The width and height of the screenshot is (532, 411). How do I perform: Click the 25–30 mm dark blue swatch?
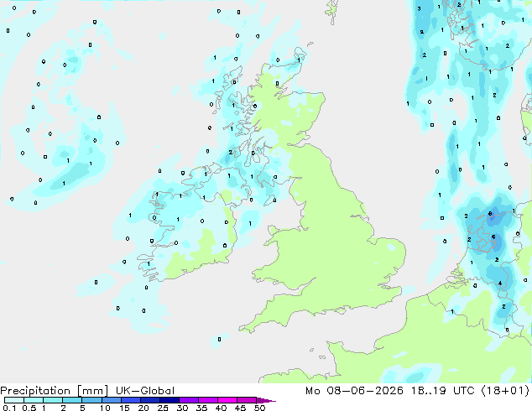coord(170,400)
